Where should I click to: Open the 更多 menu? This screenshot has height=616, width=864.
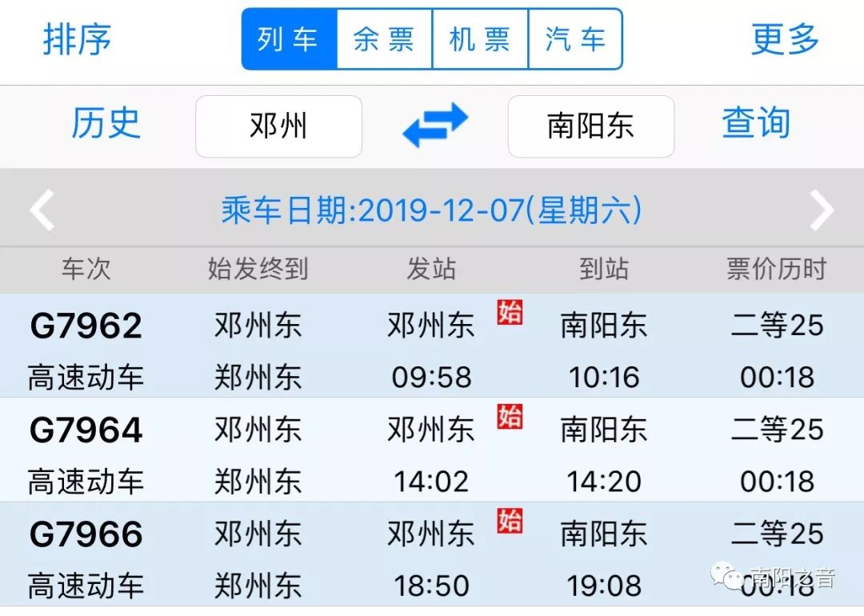pos(785,39)
